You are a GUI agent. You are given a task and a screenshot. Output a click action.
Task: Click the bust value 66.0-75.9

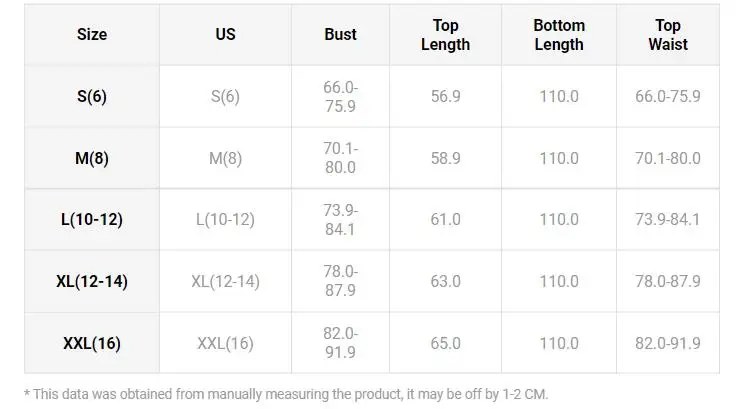340,96
